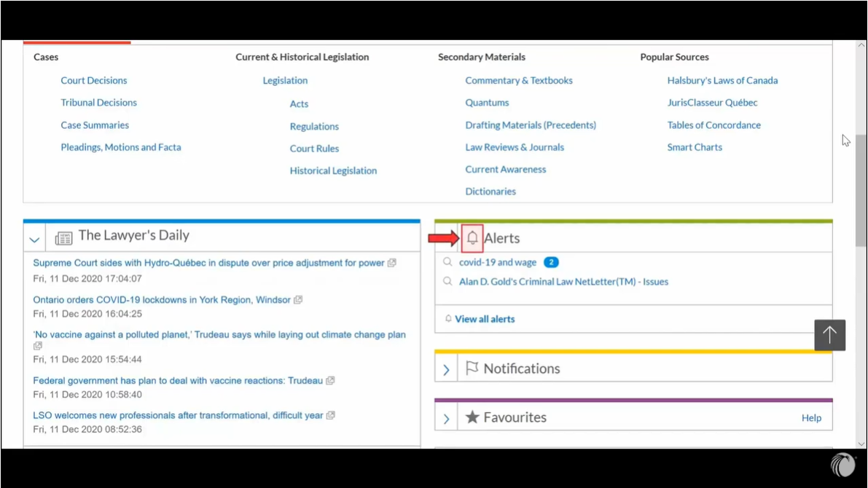Viewport: 868px width, 488px height.
Task: Expand the Favourites panel
Action: tap(446, 419)
